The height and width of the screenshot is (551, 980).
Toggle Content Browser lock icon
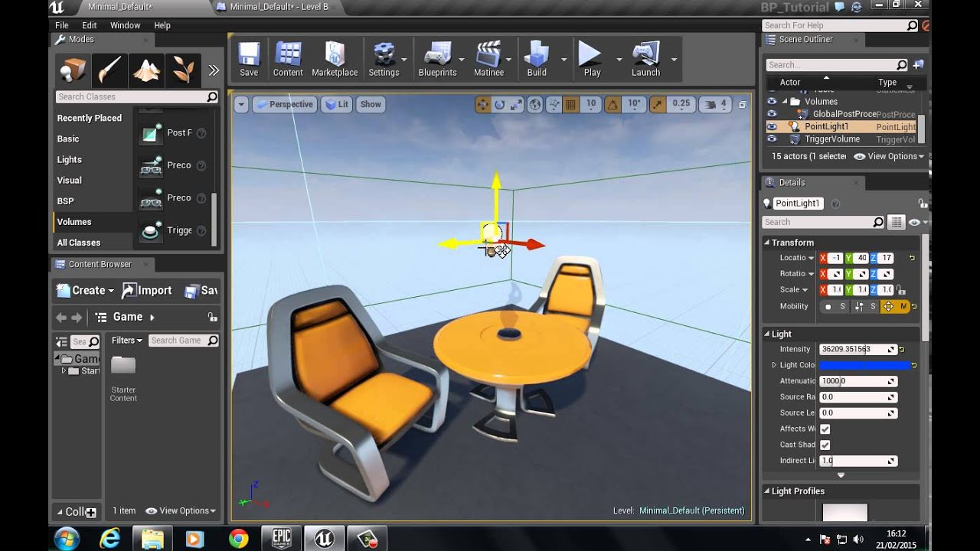[x=212, y=317]
